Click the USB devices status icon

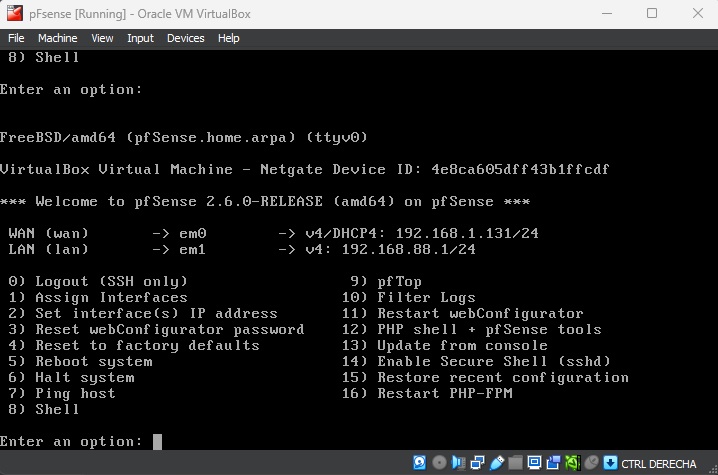point(497,463)
